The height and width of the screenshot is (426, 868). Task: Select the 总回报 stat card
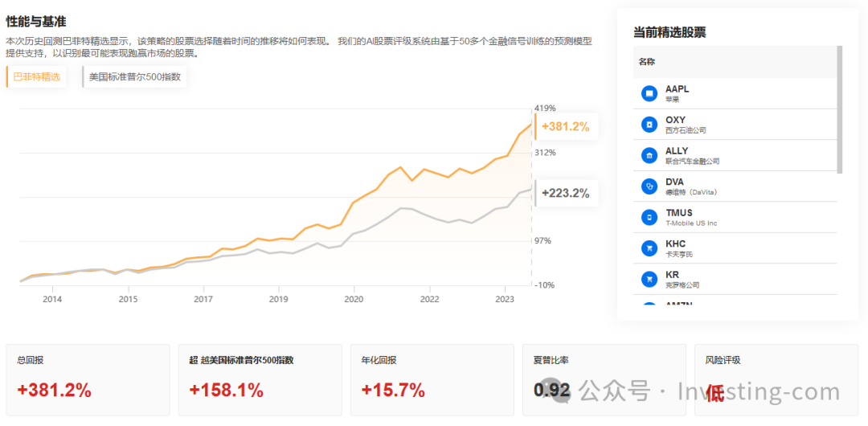coord(88,380)
